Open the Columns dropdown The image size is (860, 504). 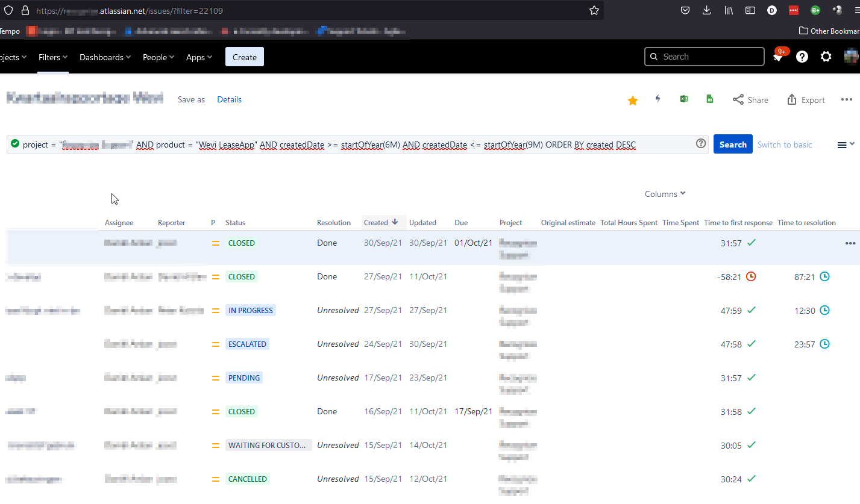click(664, 193)
